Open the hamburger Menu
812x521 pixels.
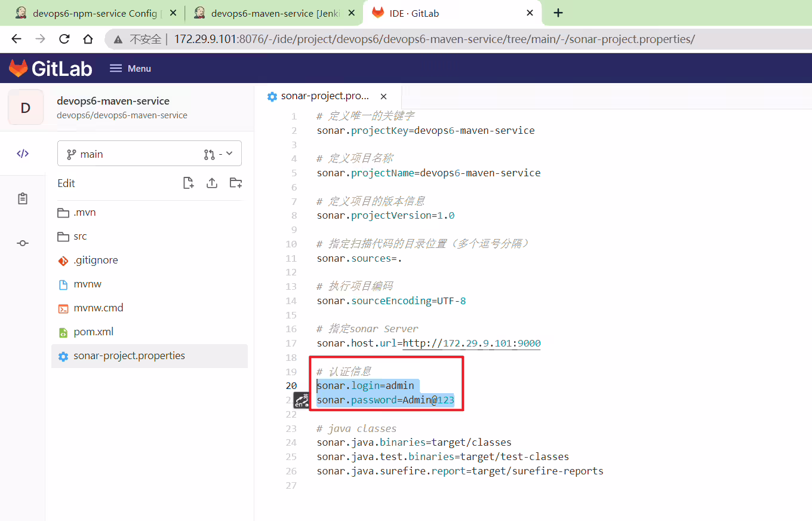click(130, 69)
